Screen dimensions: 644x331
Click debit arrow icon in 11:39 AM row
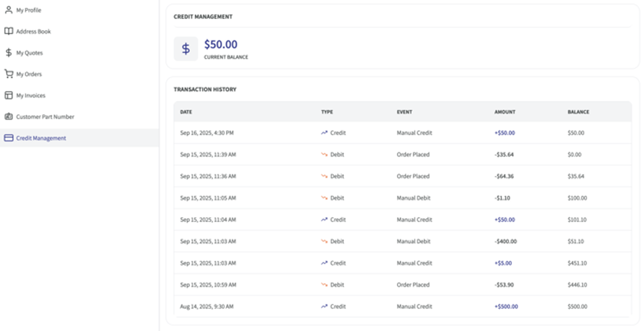click(x=324, y=155)
